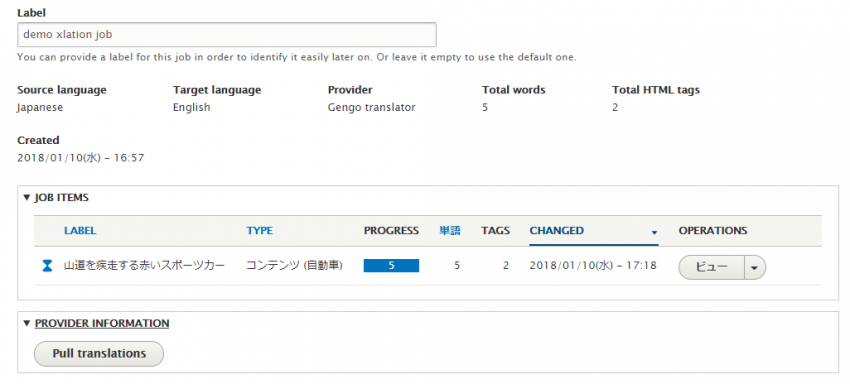850x384 pixels.
Task: Open the operations dropdown arrow beside ビュー
Action: point(755,267)
